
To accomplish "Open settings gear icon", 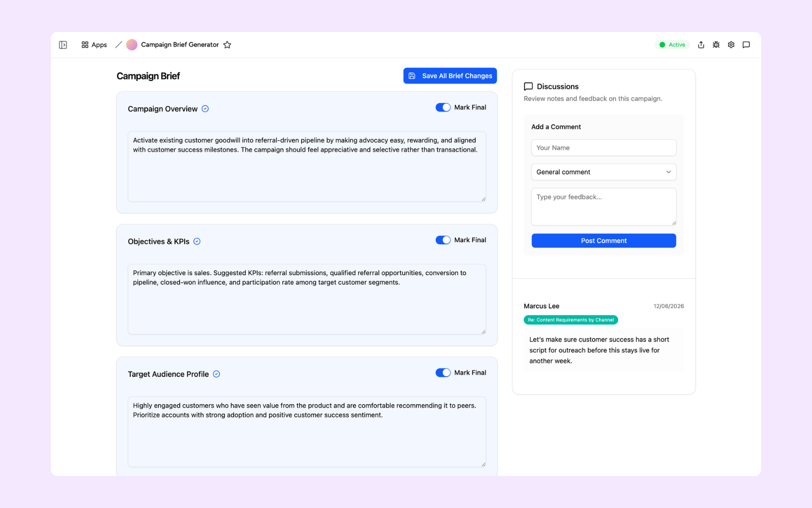I will tap(731, 45).
